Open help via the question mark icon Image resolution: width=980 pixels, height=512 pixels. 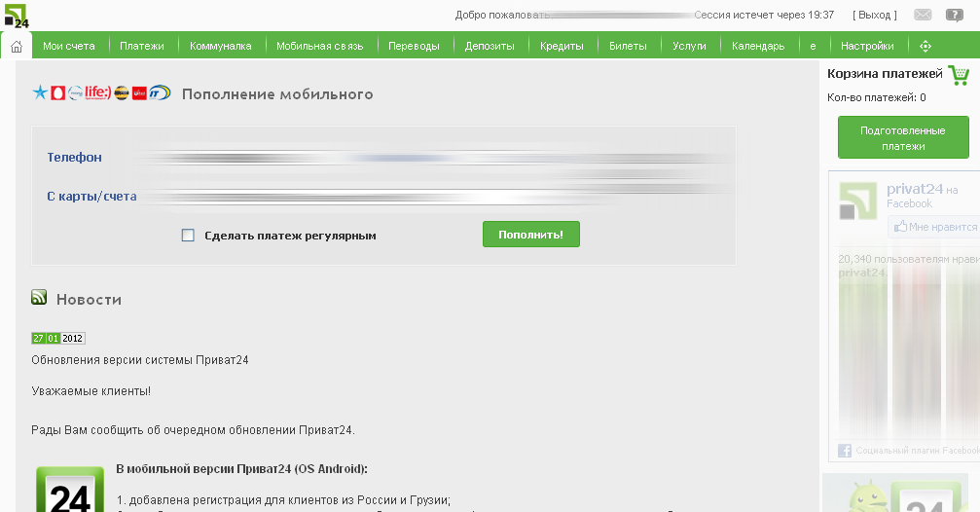click(955, 15)
